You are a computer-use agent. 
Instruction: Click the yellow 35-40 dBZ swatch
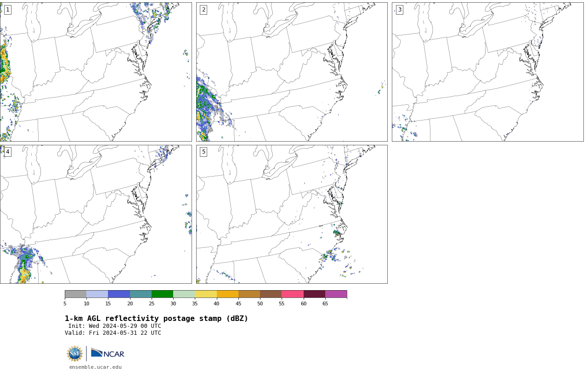[206, 294]
